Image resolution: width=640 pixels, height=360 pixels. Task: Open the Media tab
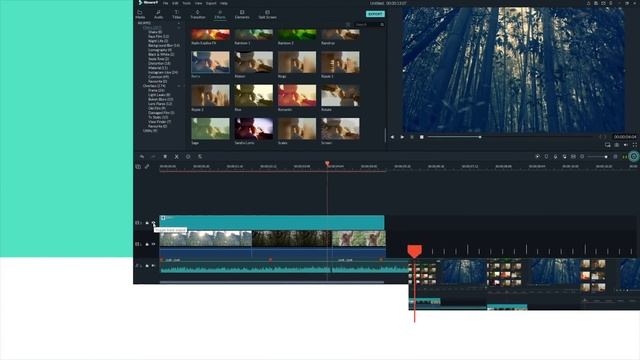140,15
